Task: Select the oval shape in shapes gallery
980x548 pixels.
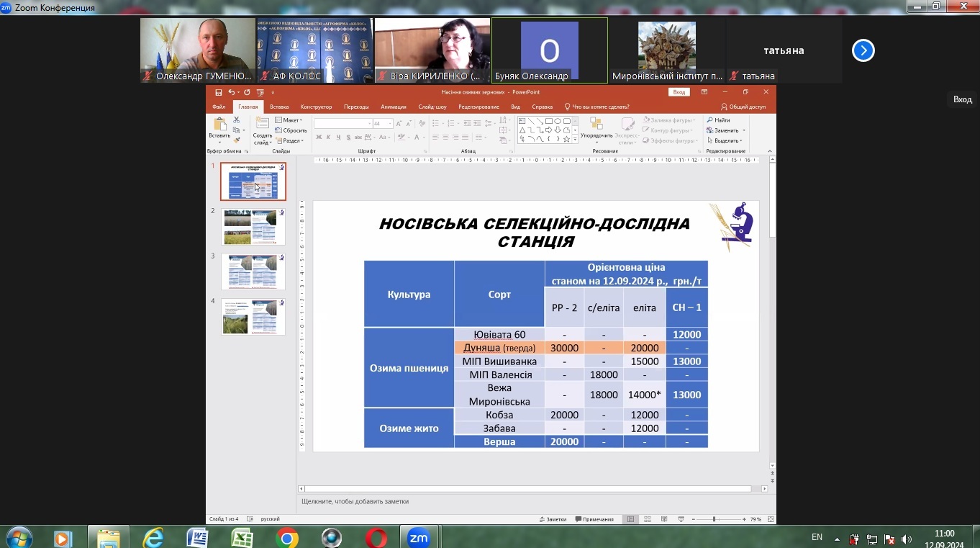Action: coord(558,121)
